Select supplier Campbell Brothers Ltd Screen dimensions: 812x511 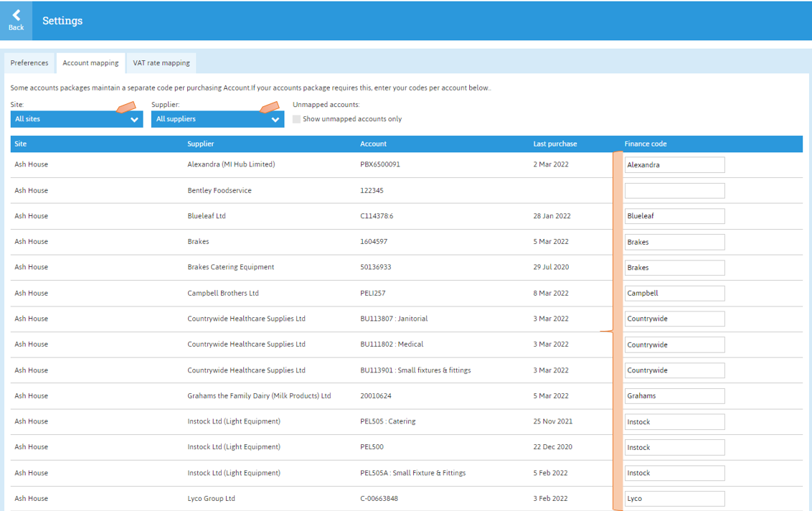pos(223,293)
